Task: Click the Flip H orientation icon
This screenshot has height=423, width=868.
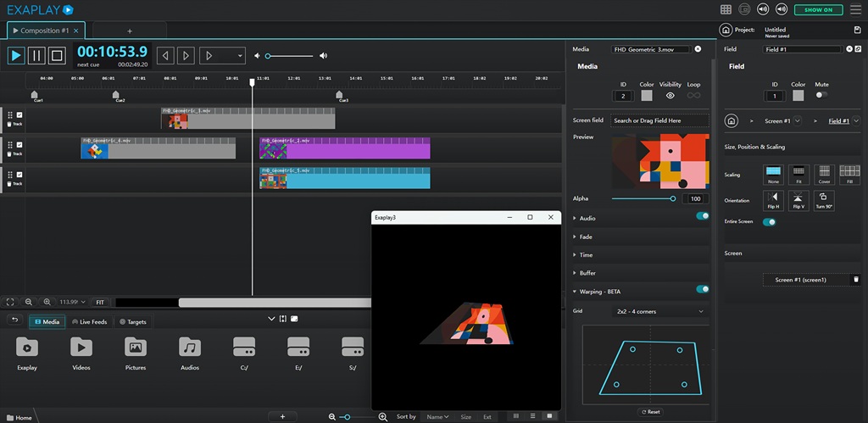Action: 773,200
